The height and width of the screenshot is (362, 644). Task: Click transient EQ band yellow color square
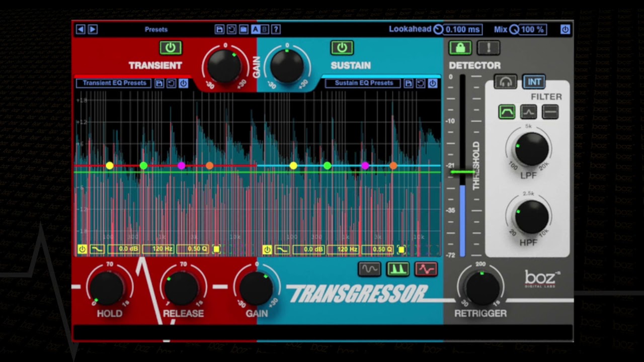216,249
